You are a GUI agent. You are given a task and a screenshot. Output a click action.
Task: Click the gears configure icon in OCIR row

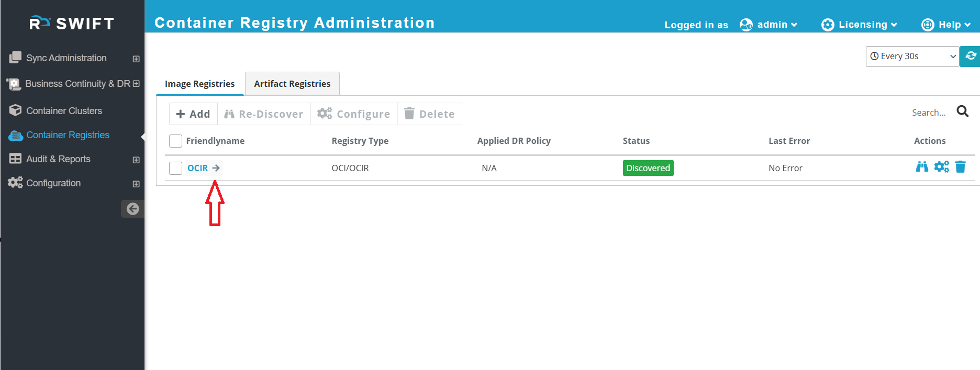941,167
